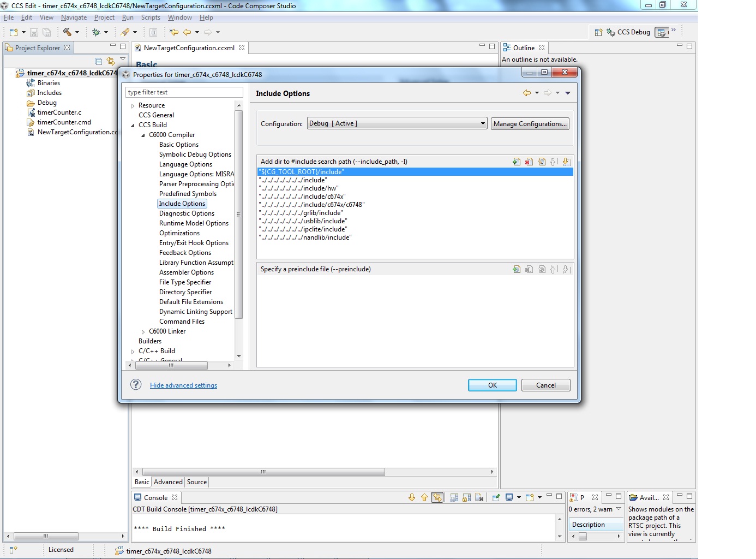The height and width of the screenshot is (559, 756).
Task: Click the Open Perspective icon
Action: (598, 32)
